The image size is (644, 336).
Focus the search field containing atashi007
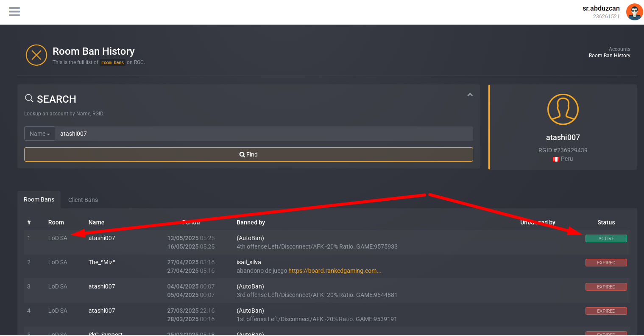pyautogui.click(x=264, y=134)
